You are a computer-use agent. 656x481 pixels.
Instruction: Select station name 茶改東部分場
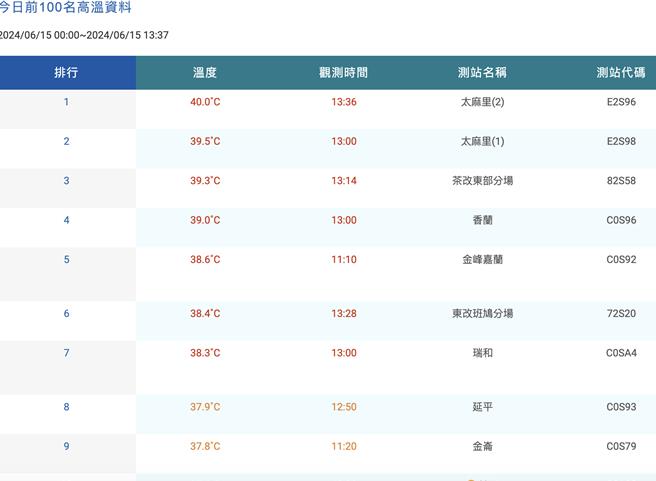point(482,180)
